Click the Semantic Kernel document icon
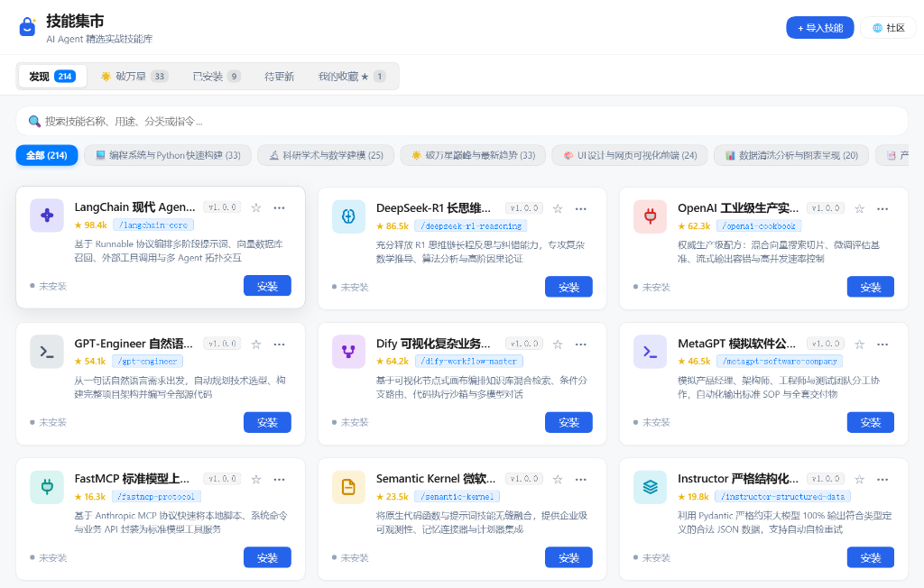The height and width of the screenshot is (588, 924). click(349, 487)
